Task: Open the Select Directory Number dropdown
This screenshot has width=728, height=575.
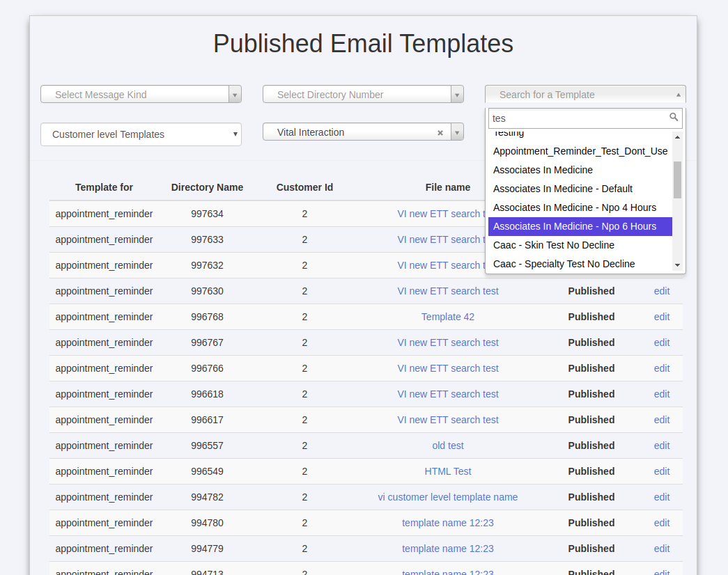Action: [x=363, y=94]
